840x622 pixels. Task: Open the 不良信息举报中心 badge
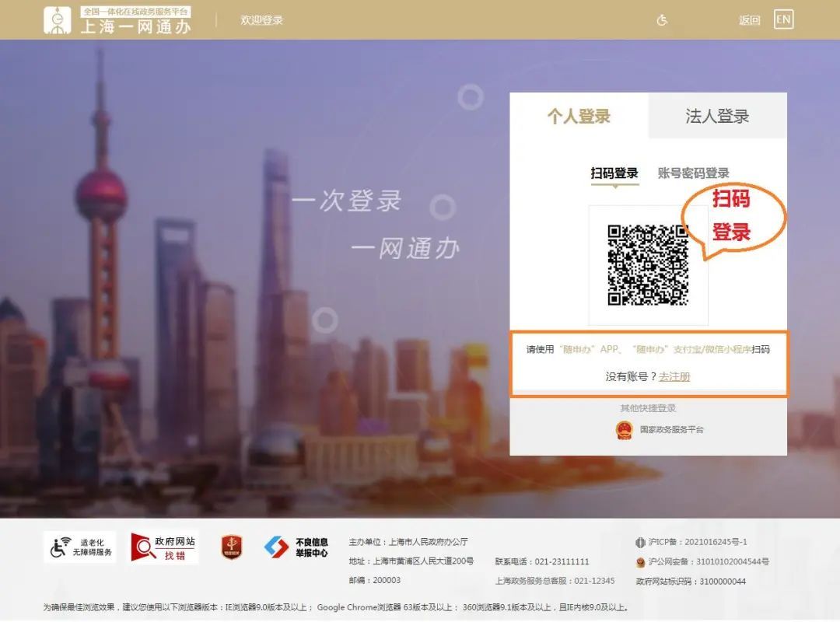coord(296,547)
